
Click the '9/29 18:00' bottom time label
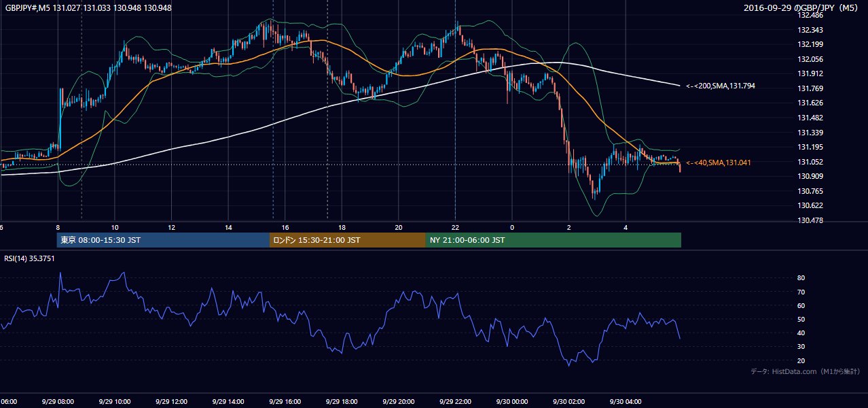341,401
